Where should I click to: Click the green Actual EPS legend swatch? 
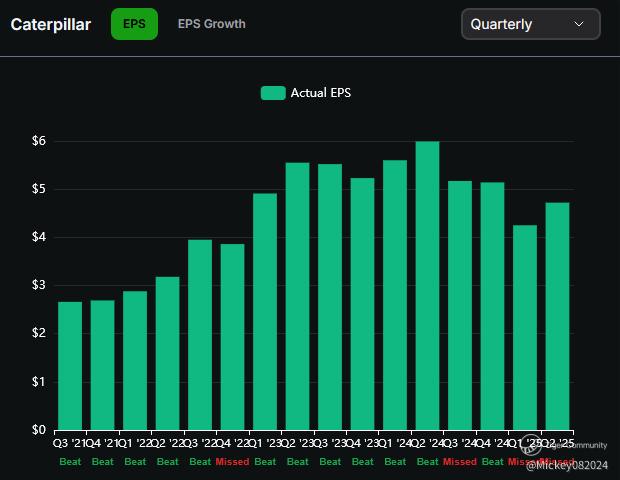click(x=273, y=93)
